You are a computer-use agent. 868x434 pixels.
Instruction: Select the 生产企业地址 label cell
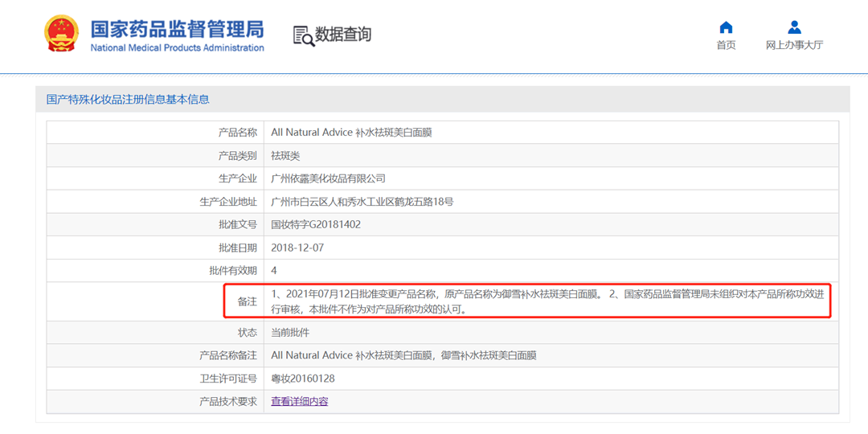(155, 202)
